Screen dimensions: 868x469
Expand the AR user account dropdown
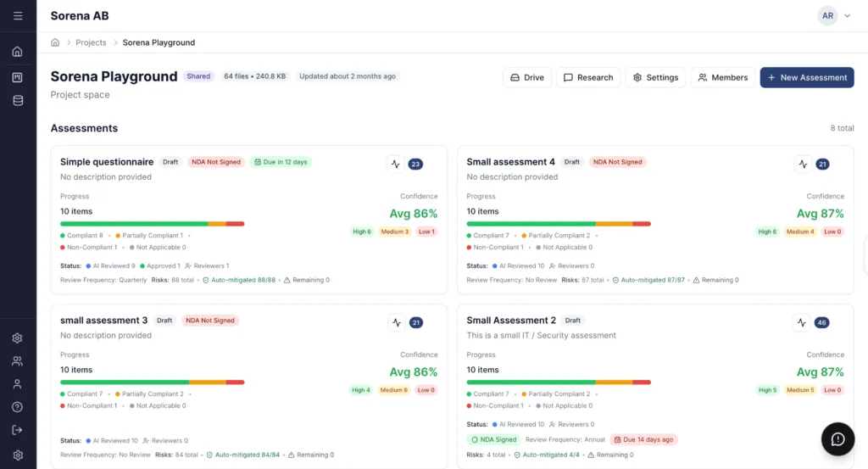[834, 16]
